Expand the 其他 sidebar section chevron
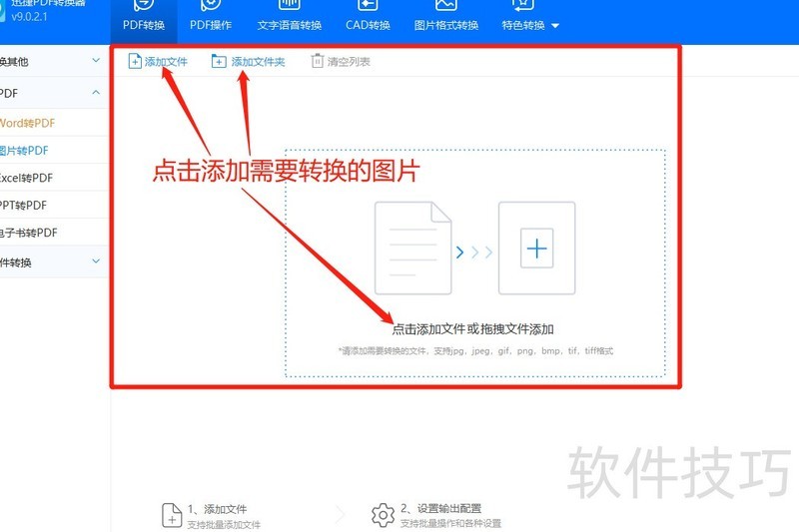The width and height of the screenshot is (799, 532). [96, 61]
